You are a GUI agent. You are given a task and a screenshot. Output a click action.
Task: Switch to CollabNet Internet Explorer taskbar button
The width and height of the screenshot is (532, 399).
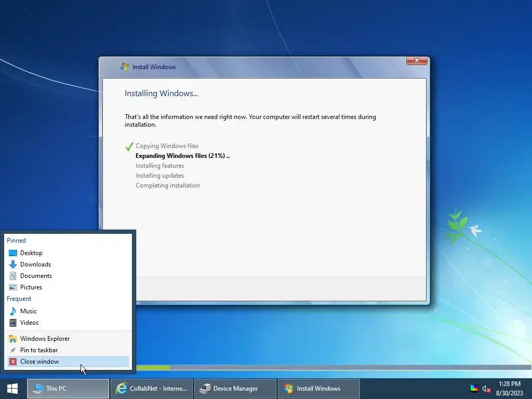(x=152, y=389)
